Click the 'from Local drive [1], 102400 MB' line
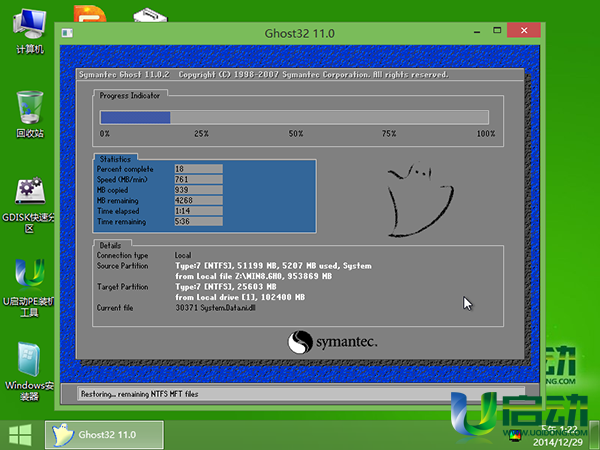Image resolution: width=600 pixels, height=450 pixels. pos(240,297)
